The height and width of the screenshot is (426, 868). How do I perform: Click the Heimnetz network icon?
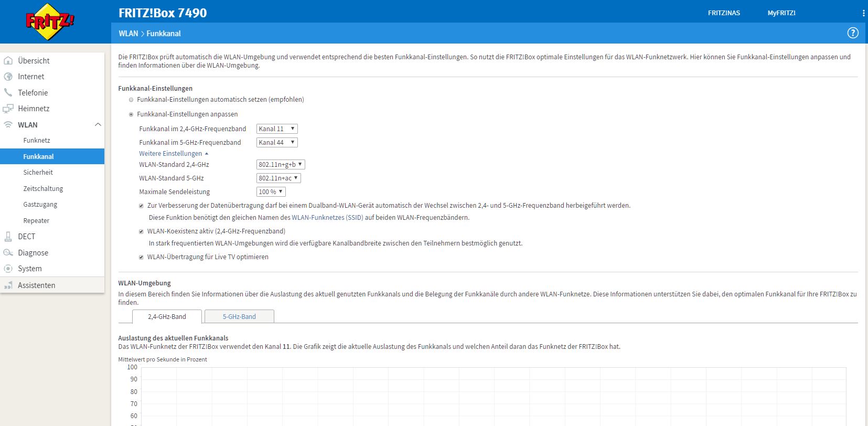point(8,109)
